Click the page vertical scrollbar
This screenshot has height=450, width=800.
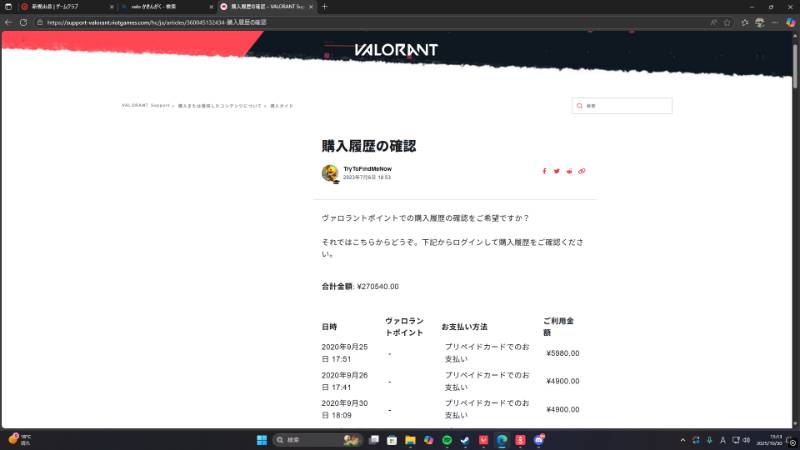click(795, 66)
